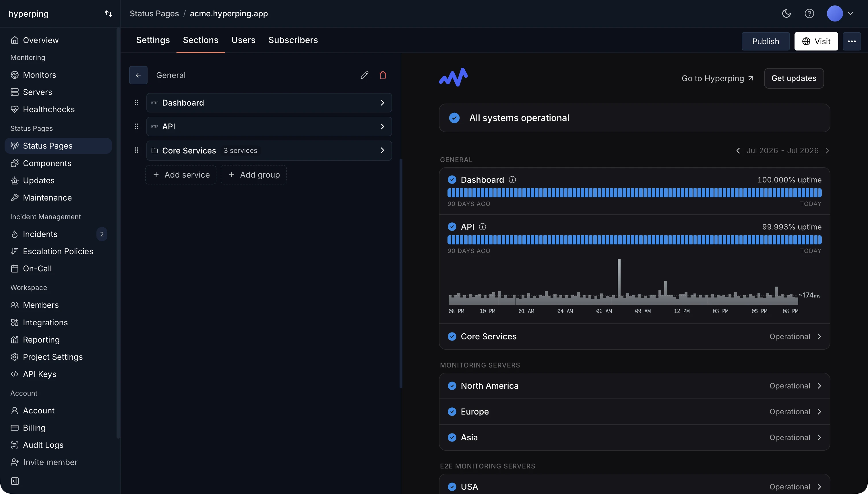This screenshot has width=868, height=494.
Task: Open Reporting in the sidebar
Action: pos(58,340)
